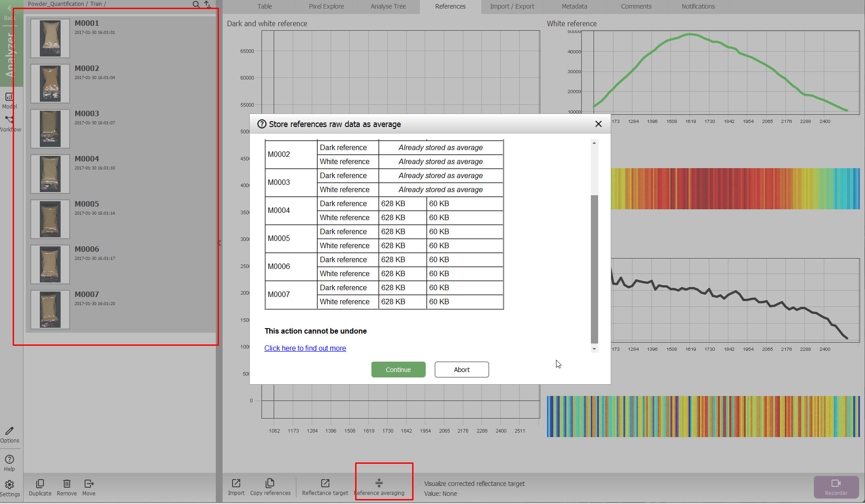This screenshot has height=504, width=865.
Task: Click the search magnifier icon
Action: (196, 4)
